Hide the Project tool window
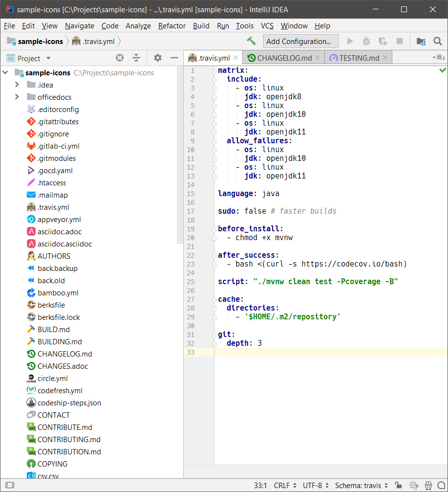 tap(174, 58)
